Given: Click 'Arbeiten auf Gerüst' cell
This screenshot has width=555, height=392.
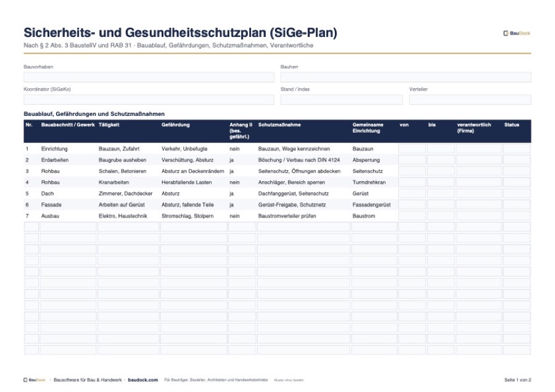Looking at the screenshot, I should click(121, 205).
